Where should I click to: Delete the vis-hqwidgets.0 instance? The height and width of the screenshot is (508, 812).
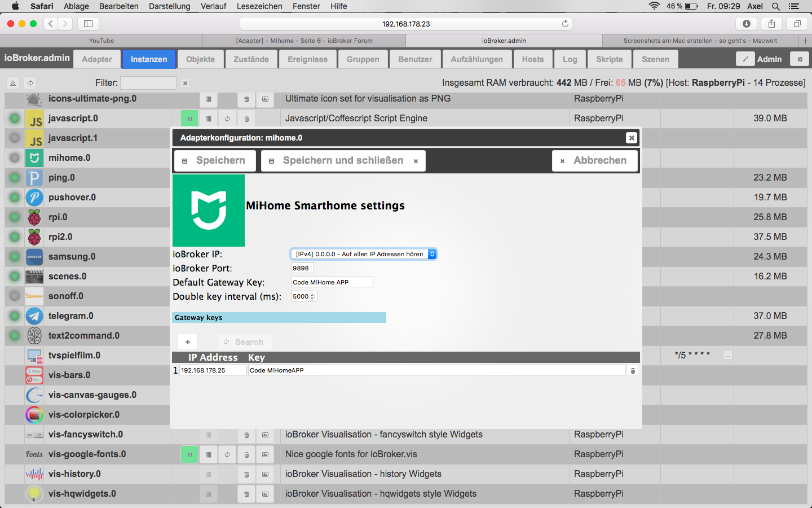coord(246,494)
